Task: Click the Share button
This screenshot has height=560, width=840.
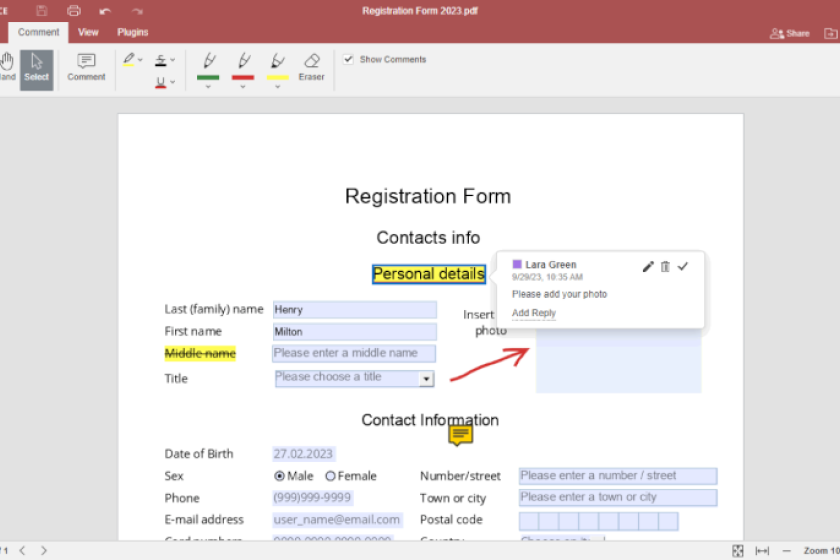Action: pos(790,33)
